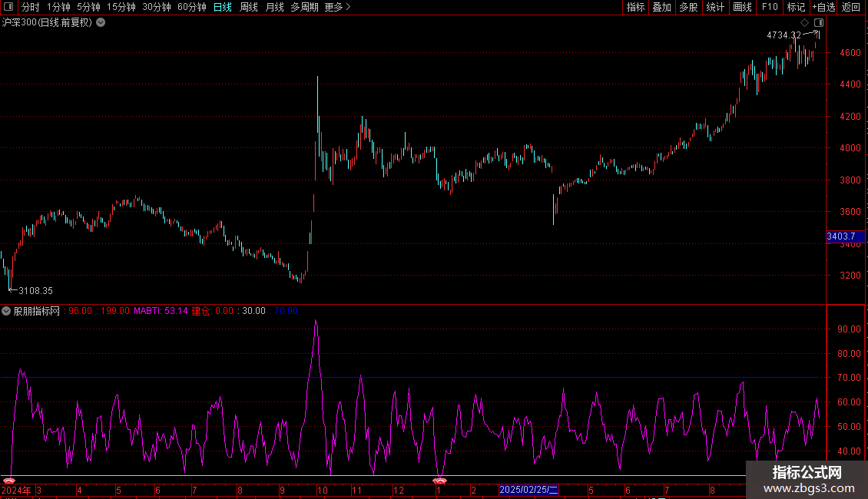
Task: Click the 199.00 indicator value
Action: (x=115, y=311)
